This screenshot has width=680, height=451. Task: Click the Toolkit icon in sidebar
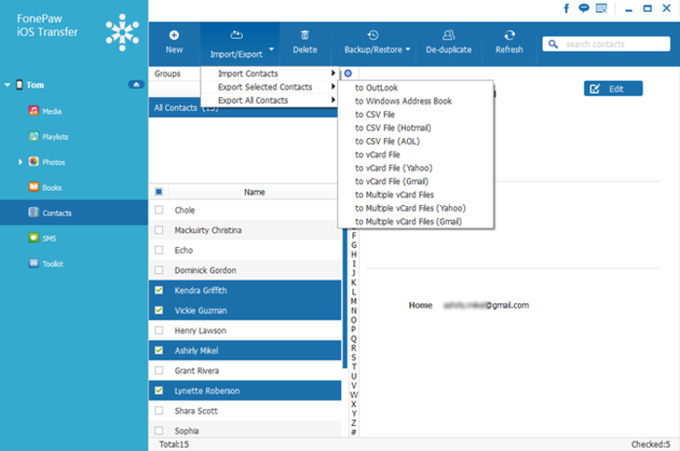34,263
